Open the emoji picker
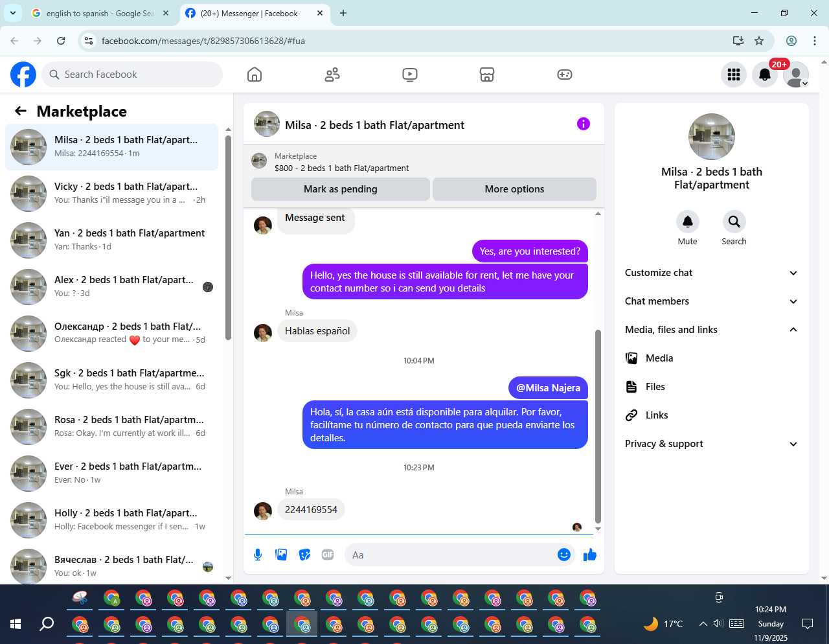Viewport: 829px width, 644px height. pyautogui.click(x=564, y=555)
